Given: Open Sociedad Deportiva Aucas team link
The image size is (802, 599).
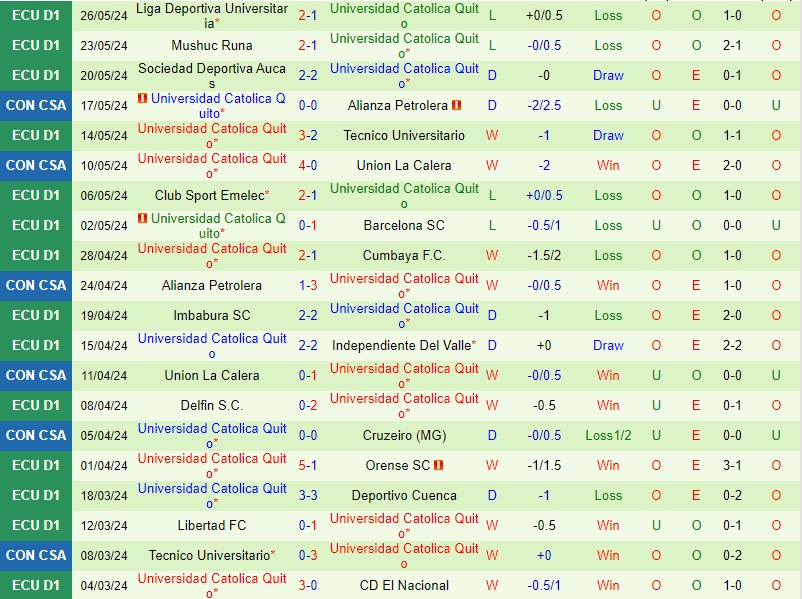Looking at the screenshot, I should [212, 76].
